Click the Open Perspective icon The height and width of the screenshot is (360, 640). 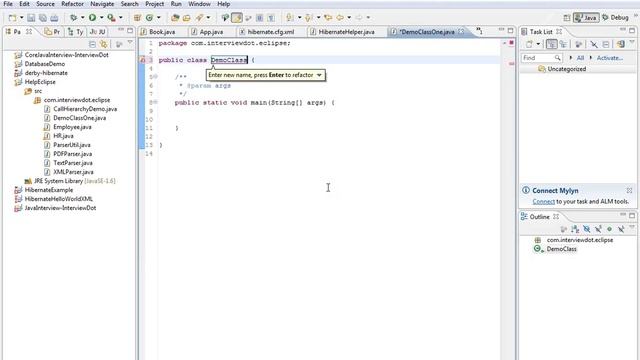[x=567, y=18]
